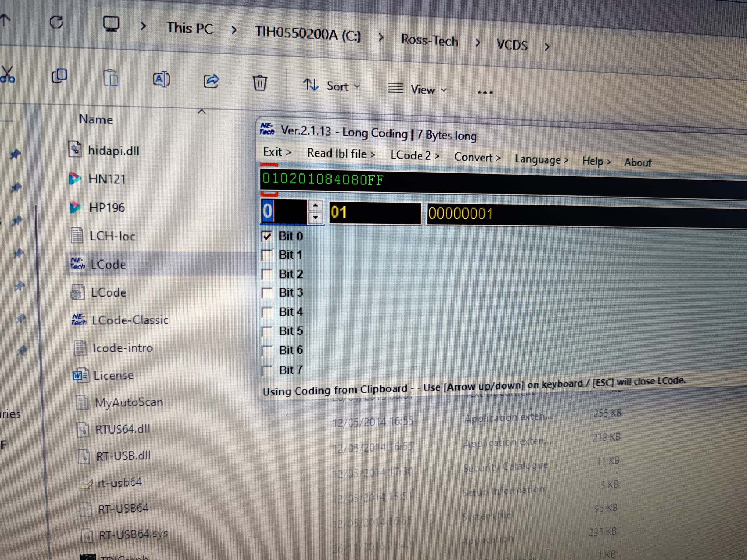
Task: Tick the Bit 5 checkbox
Action: tap(267, 331)
